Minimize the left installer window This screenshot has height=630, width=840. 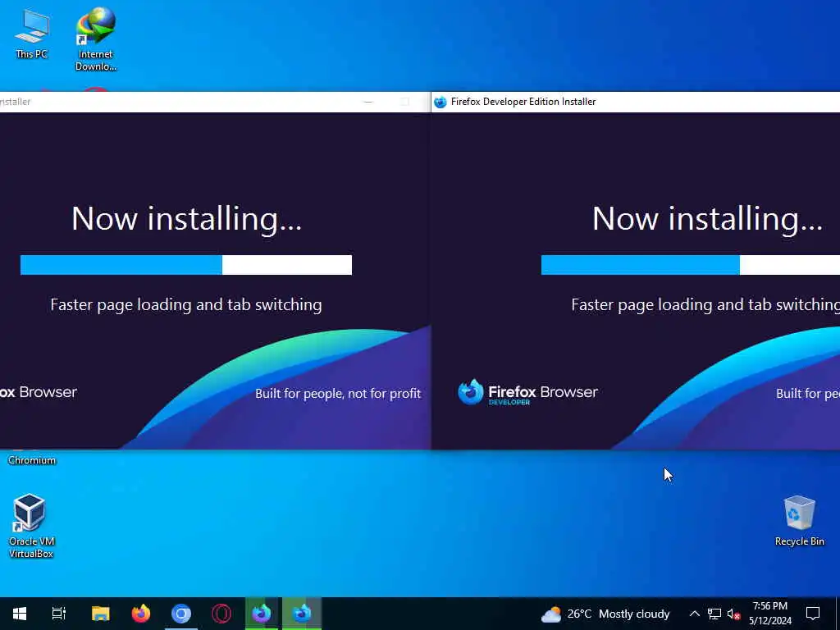368,102
